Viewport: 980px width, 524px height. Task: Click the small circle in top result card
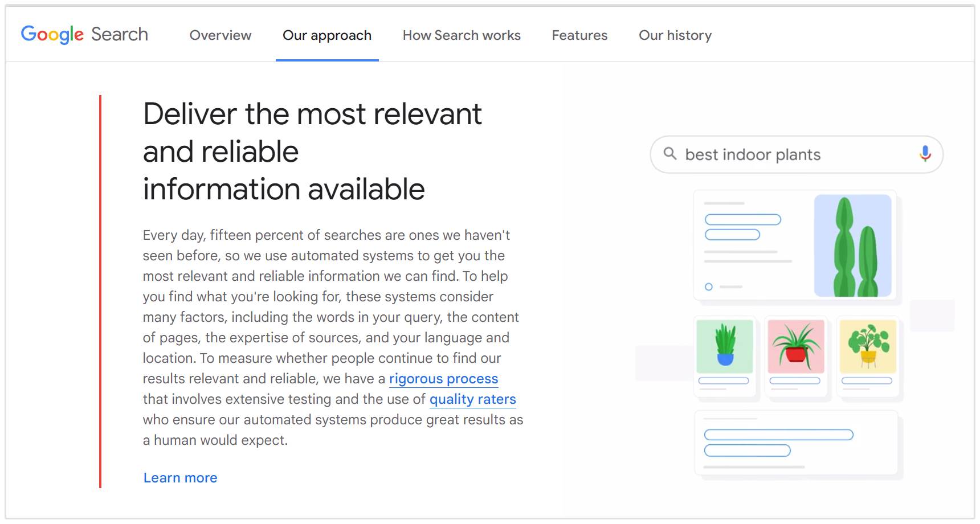pyautogui.click(x=709, y=286)
